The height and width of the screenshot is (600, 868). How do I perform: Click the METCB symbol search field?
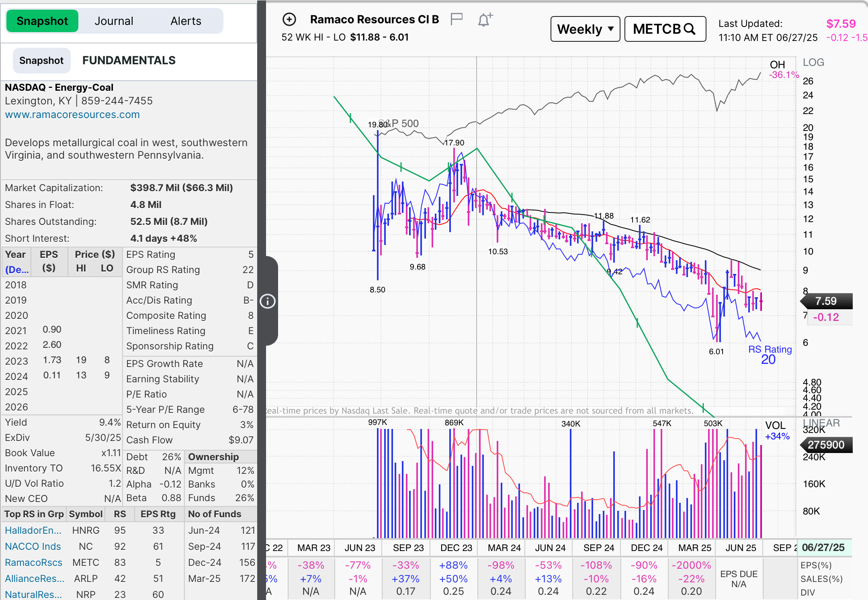pos(665,29)
